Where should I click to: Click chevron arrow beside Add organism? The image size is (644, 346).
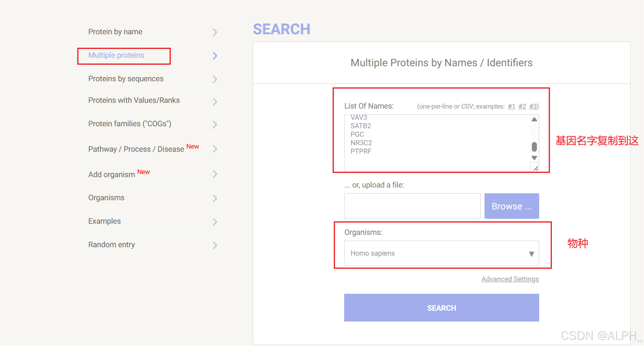(x=215, y=174)
